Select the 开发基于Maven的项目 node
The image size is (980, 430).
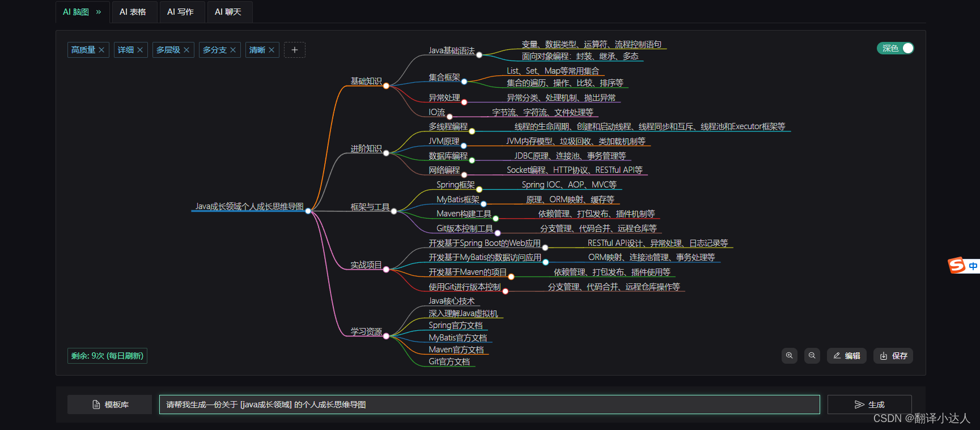(468, 272)
